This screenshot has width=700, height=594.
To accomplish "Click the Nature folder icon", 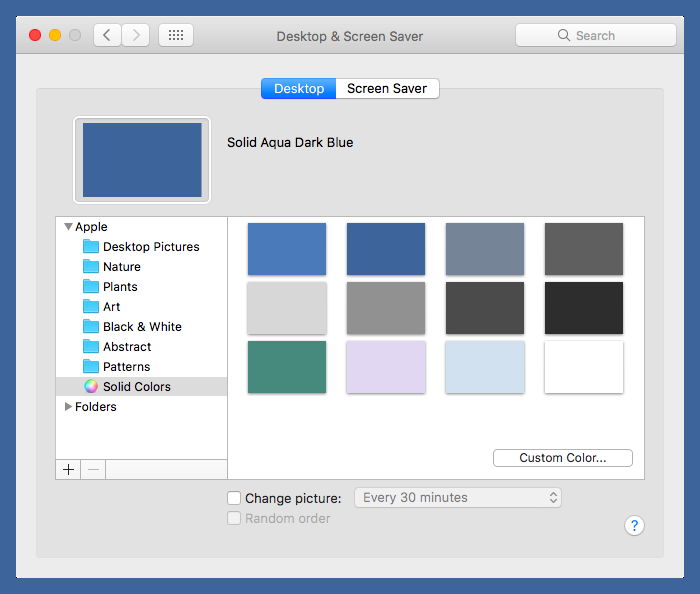I will pos(91,267).
